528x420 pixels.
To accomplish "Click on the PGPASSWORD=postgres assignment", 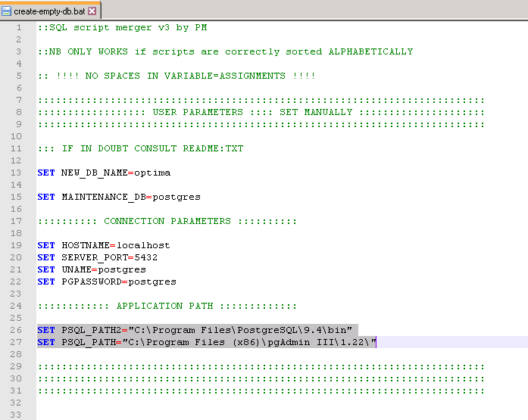I will pos(118,282).
